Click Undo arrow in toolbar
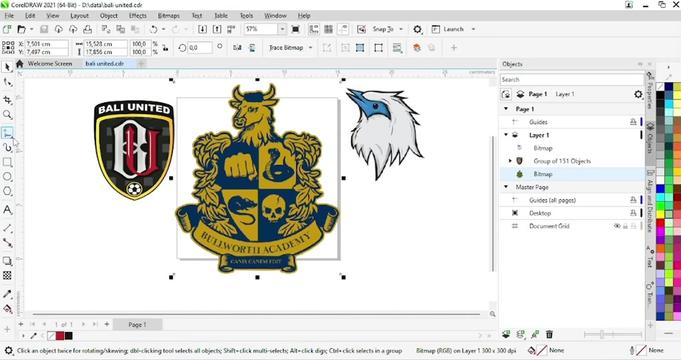 point(153,29)
